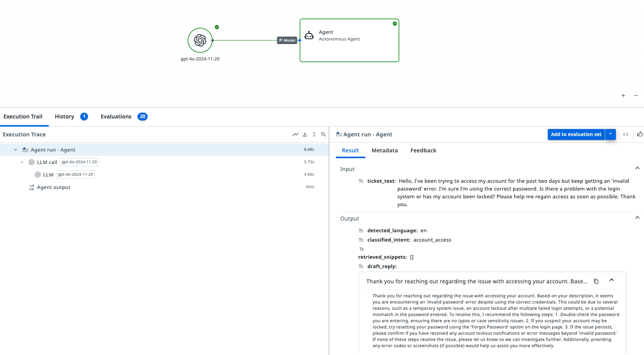Open Add to evaluation set dropdown arrow
Viewport: 644px width, 355px height.
(x=610, y=134)
